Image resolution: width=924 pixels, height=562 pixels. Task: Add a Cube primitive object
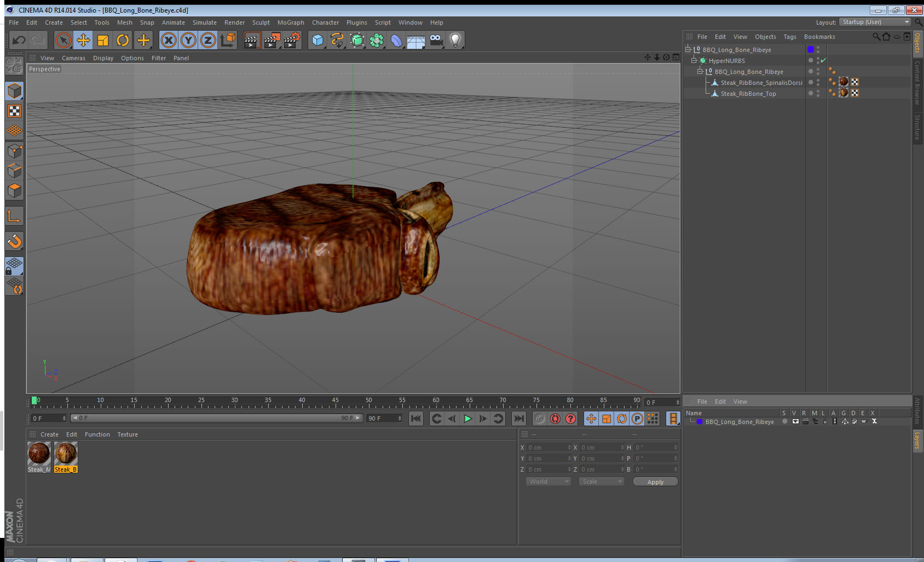pyautogui.click(x=317, y=40)
